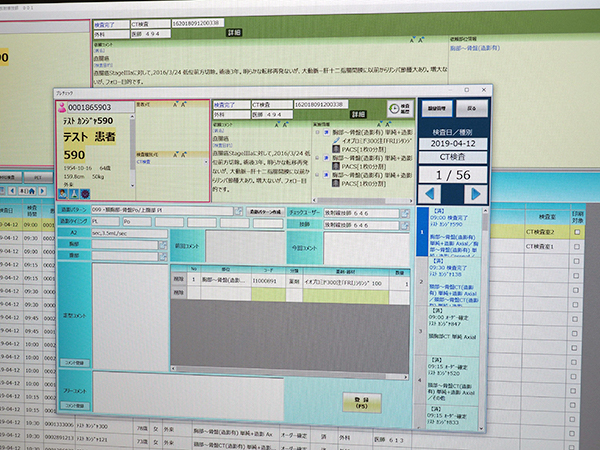Click the 戻る button at top right

pos(471,107)
